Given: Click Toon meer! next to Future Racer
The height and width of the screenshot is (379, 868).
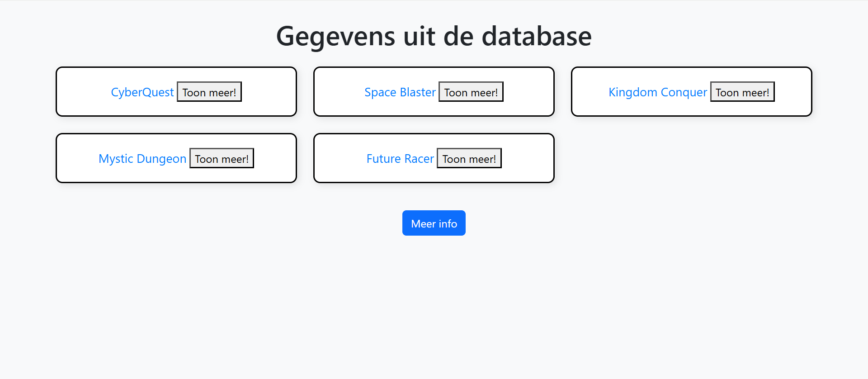Looking at the screenshot, I should point(469,158).
